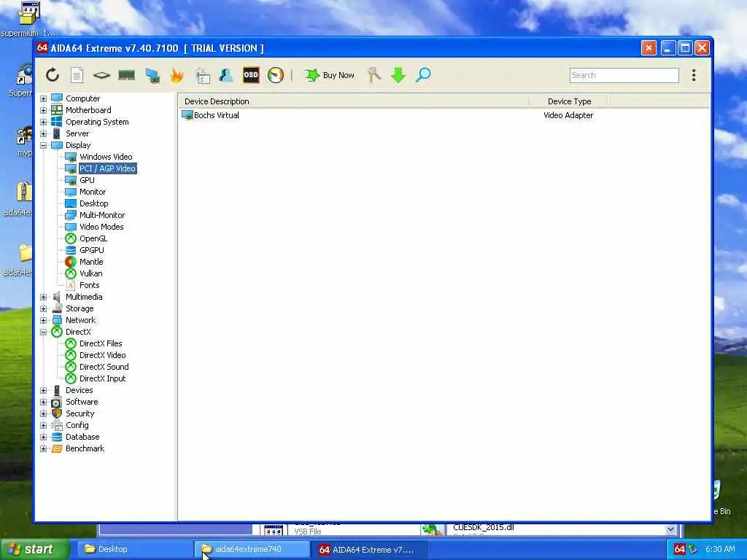This screenshot has width=747, height=560.
Task: Open the OSD panel icon
Action: point(251,75)
